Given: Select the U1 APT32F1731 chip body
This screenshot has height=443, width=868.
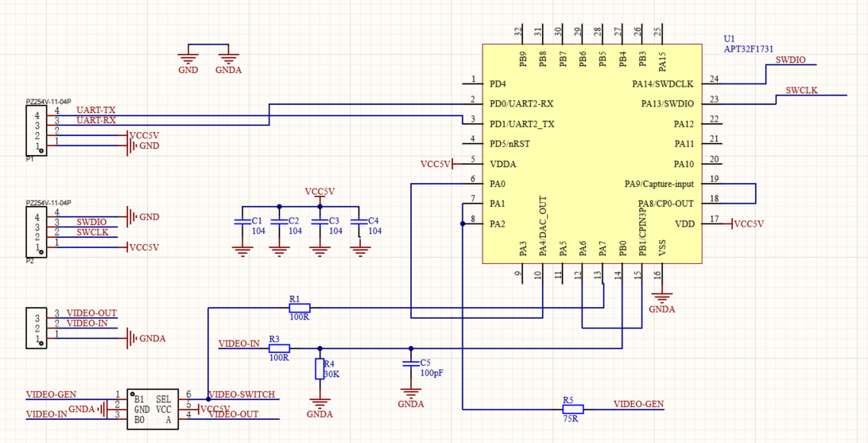Looking at the screenshot, I should (592, 154).
